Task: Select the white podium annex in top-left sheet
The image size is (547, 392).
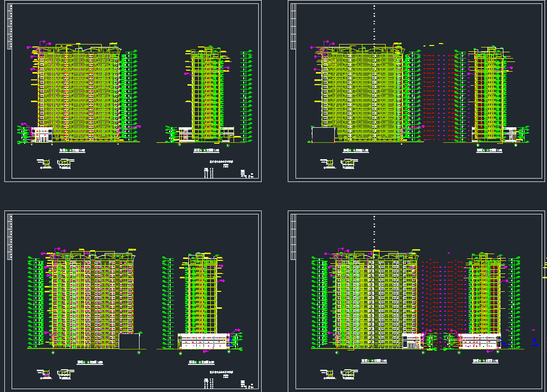Action: (42, 135)
